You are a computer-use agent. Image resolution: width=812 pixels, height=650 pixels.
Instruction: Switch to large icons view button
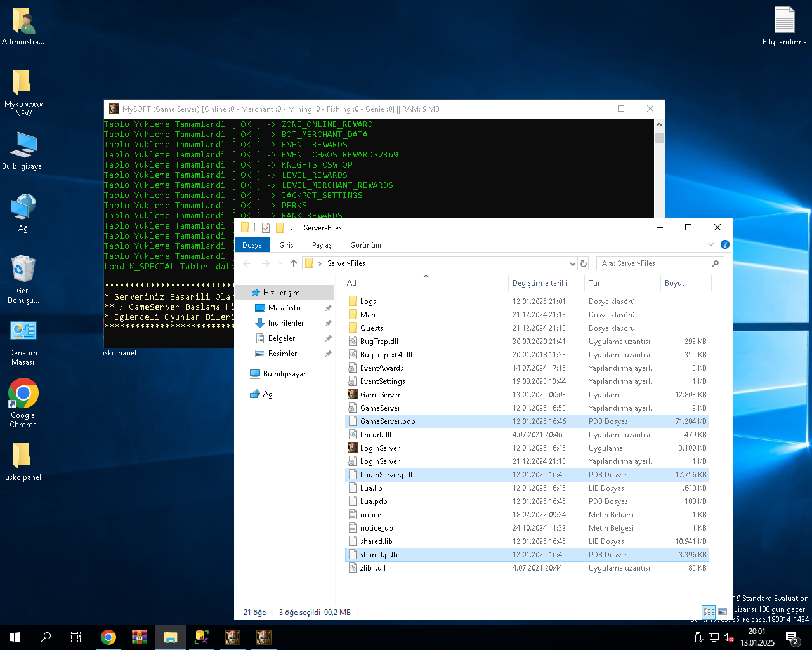click(x=723, y=612)
